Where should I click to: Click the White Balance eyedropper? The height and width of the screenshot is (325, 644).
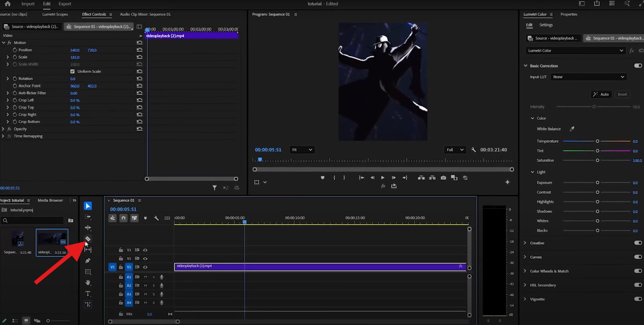coord(572,129)
